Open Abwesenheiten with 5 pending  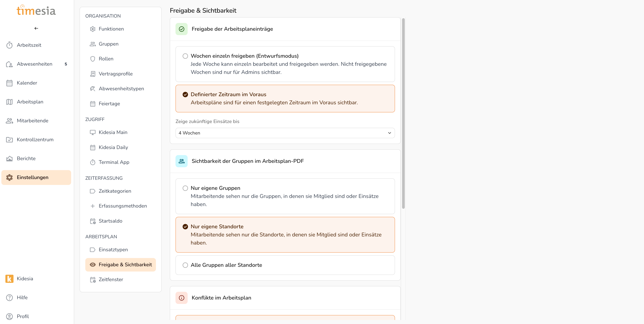[x=35, y=64]
